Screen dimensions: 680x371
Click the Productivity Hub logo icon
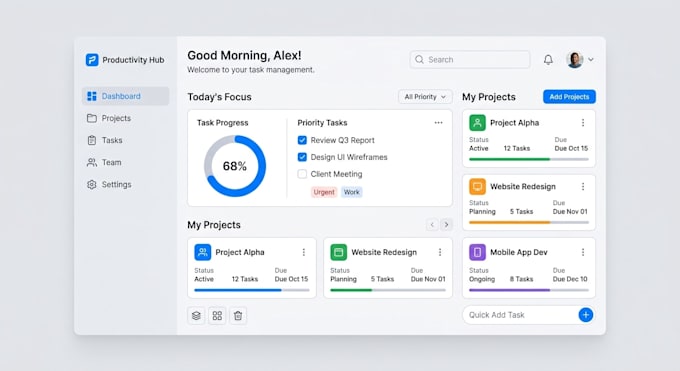pos(92,59)
